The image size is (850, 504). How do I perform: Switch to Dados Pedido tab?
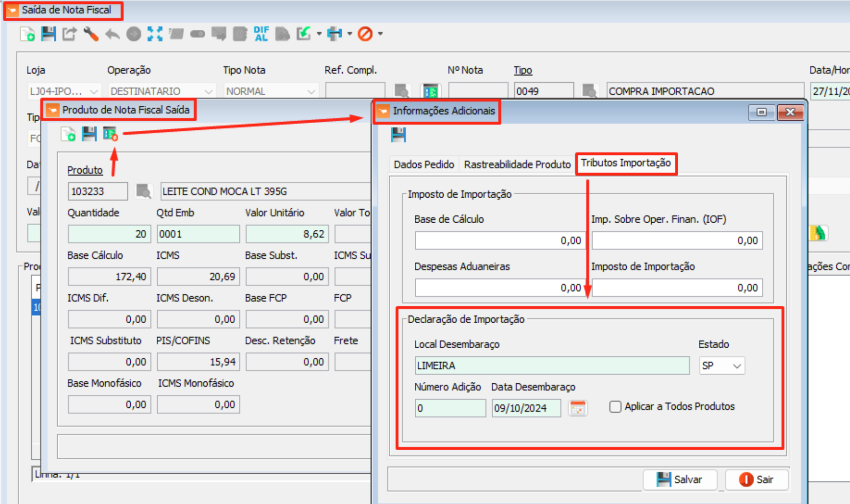click(423, 165)
